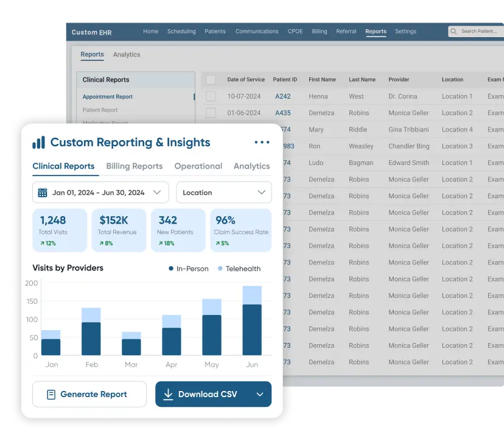Open Settings in the navbar
Image resolution: width=504 pixels, height=441 pixels.
click(x=405, y=31)
